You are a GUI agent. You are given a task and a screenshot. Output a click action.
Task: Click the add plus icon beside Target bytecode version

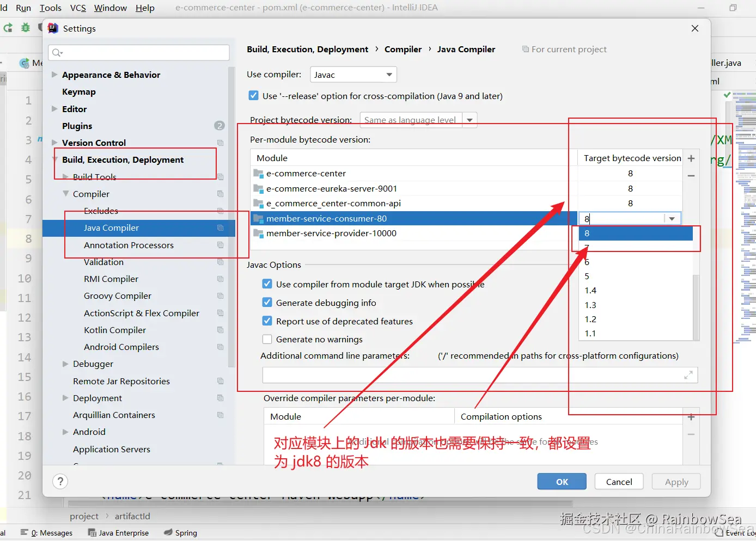coord(691,158)
